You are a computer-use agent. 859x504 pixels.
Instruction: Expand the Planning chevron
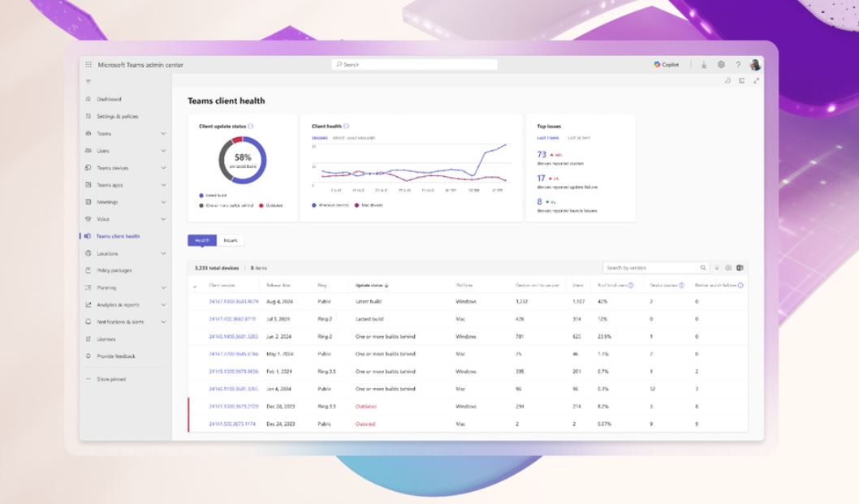163,287
